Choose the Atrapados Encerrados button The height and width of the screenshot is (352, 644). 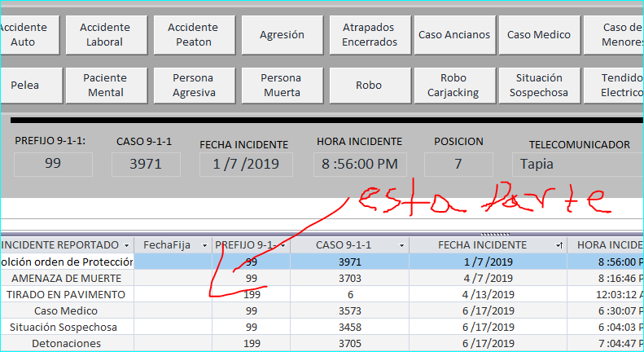point(370,34)
